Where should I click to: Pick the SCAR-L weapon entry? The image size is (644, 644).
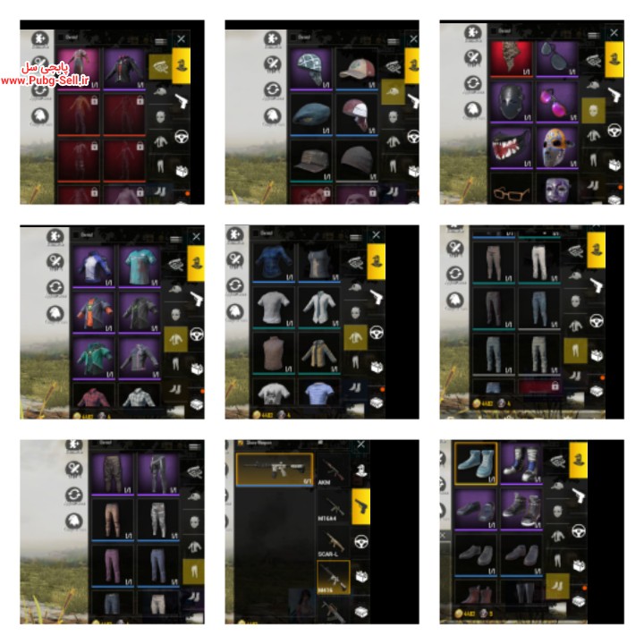click(332, 544)
